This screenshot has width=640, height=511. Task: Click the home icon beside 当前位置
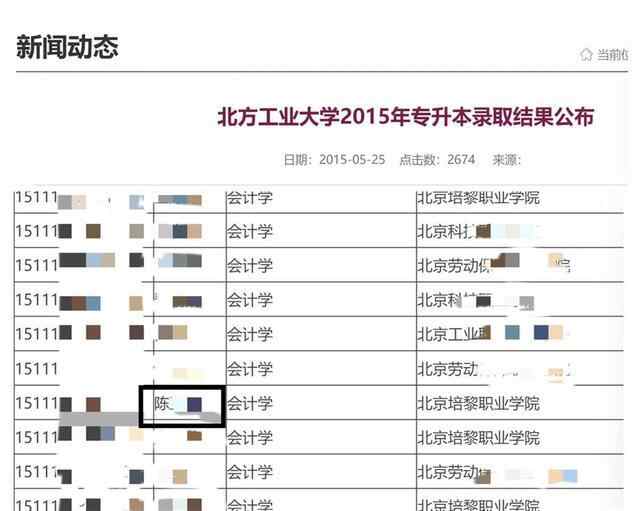[586, 54]
